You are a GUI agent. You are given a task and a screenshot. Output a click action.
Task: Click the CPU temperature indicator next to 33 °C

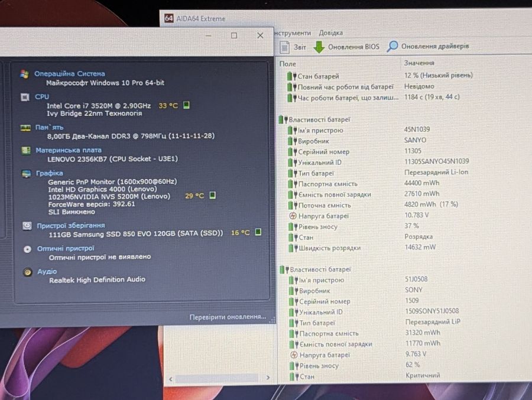pyautogui.click(x=186, y=105)
